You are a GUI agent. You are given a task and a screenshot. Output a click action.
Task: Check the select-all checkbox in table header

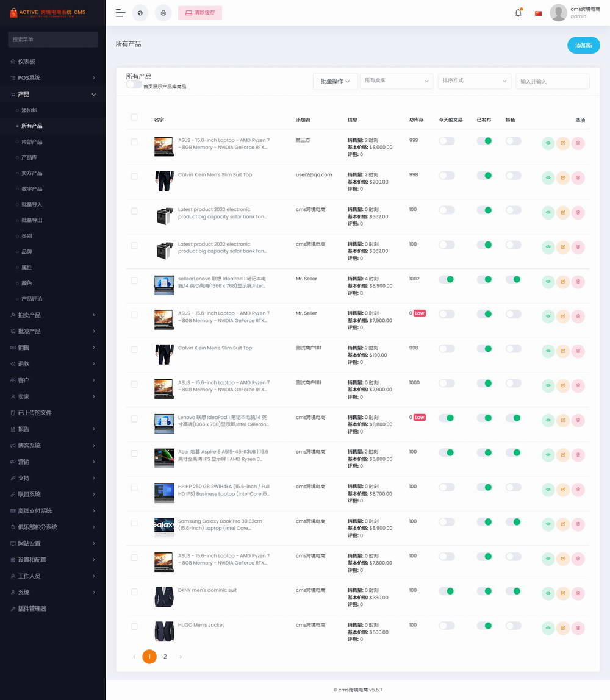coord(134,117)
